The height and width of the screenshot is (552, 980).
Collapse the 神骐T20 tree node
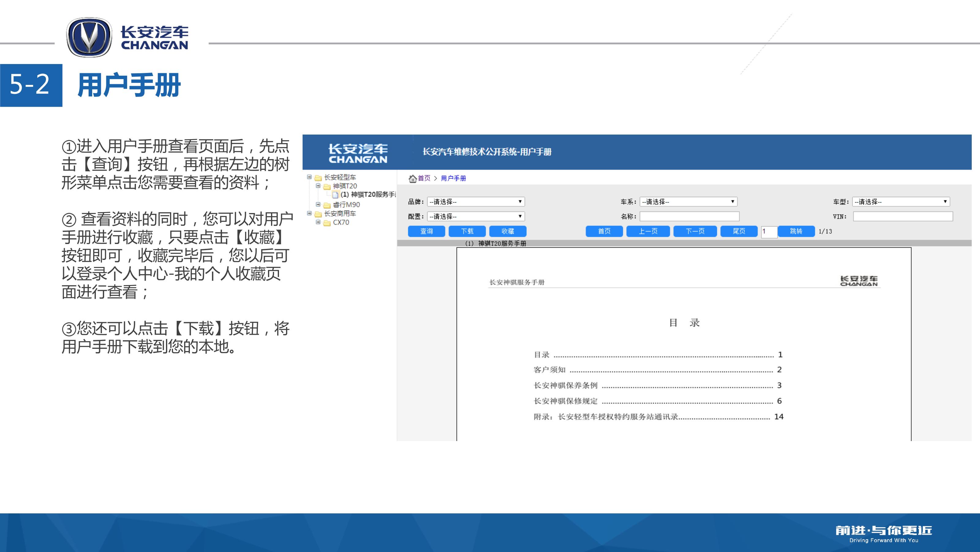click(318, 186)
